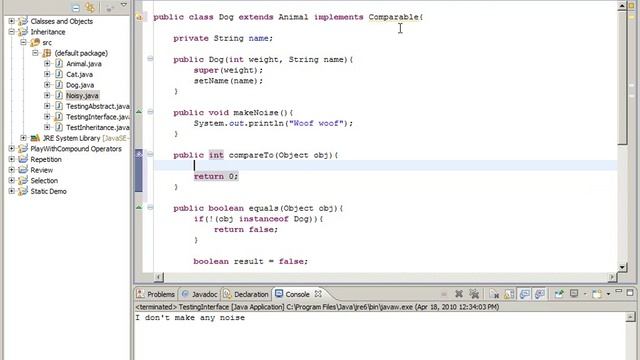Viewport: 640px width, 360px height.
Task: Click Remove Launch icon in Console toolbar
Action: [459, 294]
